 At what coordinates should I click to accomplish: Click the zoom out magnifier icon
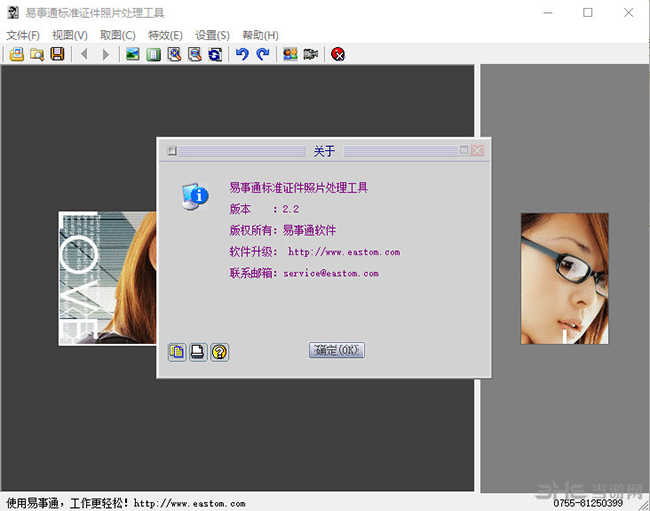click(x=194, y=54)
